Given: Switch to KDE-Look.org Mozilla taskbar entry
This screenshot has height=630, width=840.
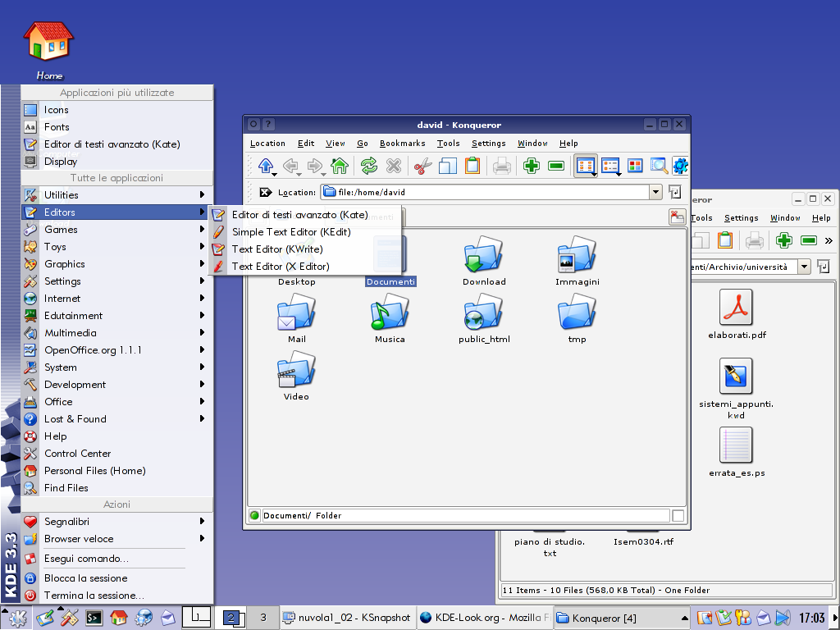Looking at the screenshot, I should pyautogui.click(x=484, y=618).
